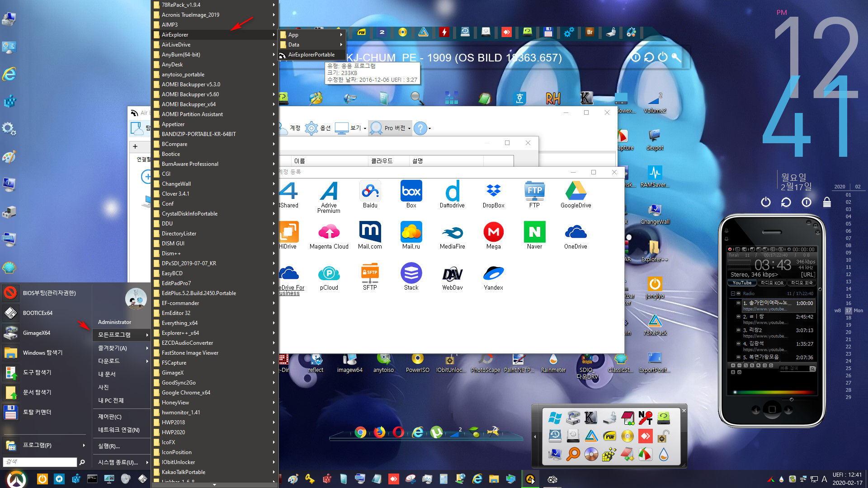Viewport: 868px width, 488px height.
Task: Pick the Dattodrive cloud service
Action: click(452, 194)
